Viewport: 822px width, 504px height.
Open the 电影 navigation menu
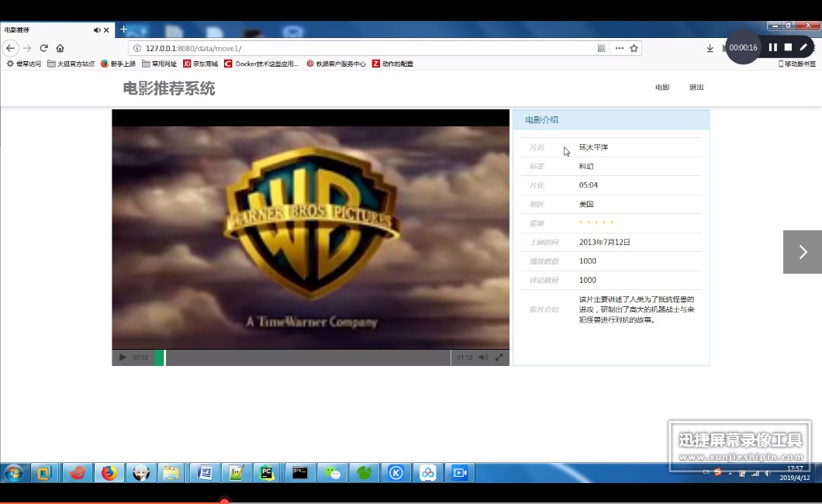click(x=662, y=88)
